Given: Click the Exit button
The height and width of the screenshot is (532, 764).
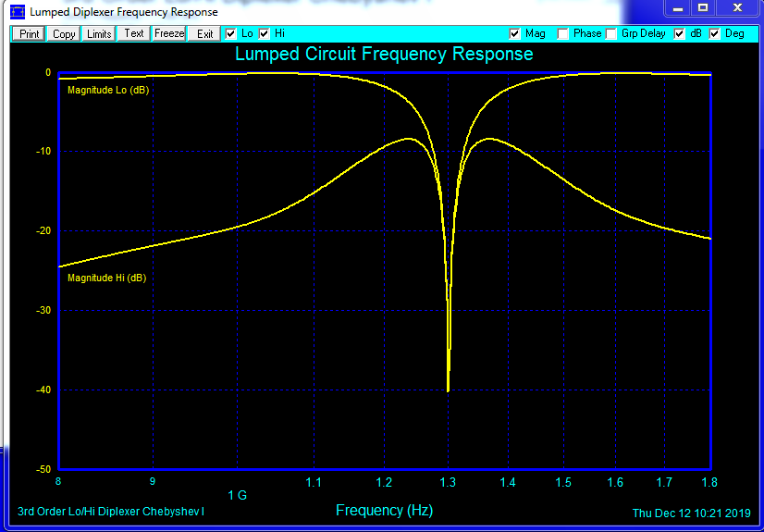Looking at the screenshot, I should click(x=204, y=34).
